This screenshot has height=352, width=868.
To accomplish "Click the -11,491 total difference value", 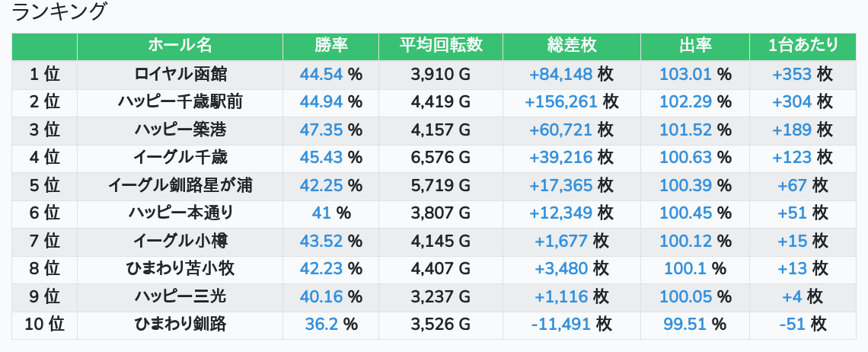I will point(561,325).
